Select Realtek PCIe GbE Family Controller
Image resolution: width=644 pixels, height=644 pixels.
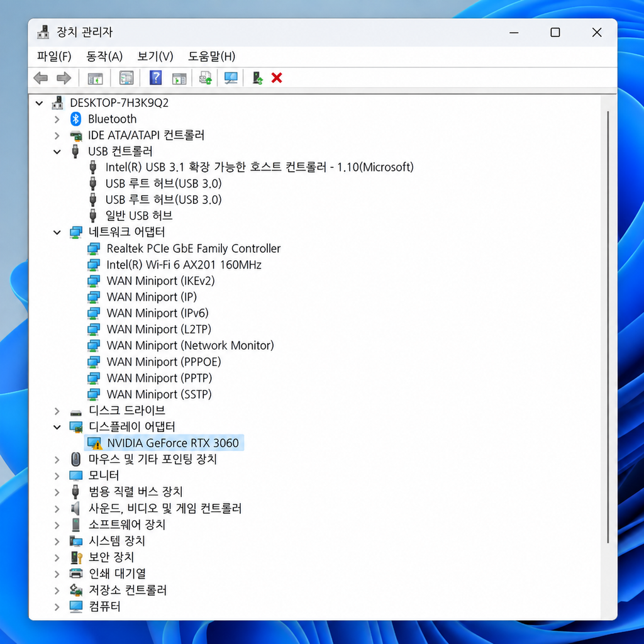tap(194, 248)
